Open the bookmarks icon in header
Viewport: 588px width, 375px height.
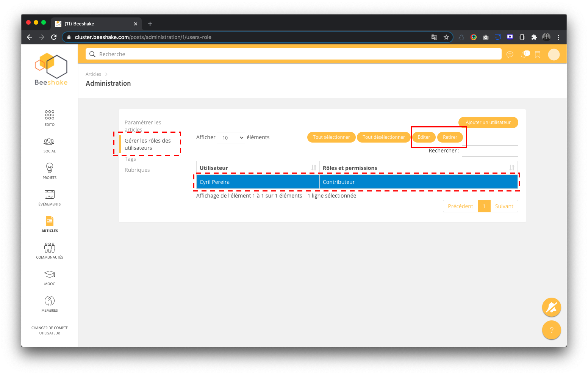tap(538, 55)
